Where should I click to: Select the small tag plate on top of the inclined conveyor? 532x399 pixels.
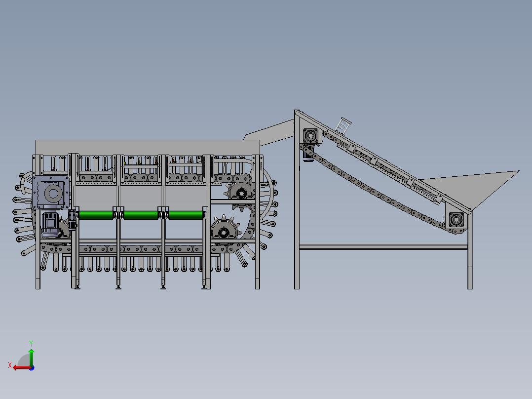343,125
